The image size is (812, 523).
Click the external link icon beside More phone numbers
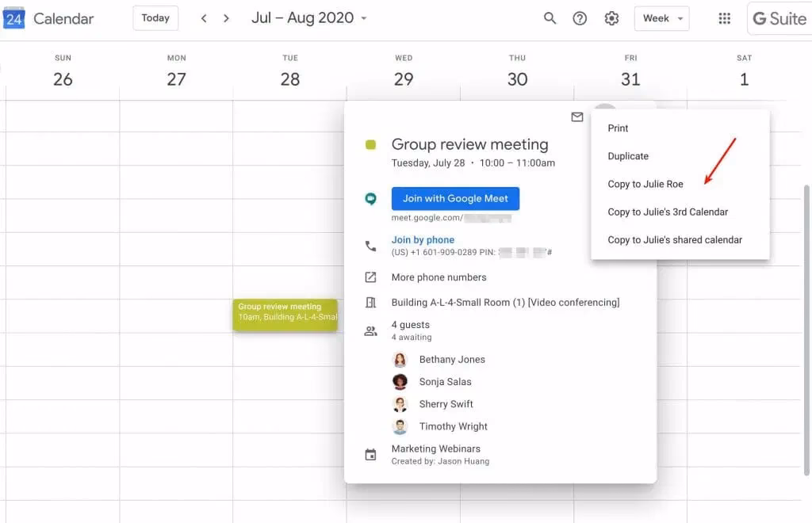click(370, 277)
